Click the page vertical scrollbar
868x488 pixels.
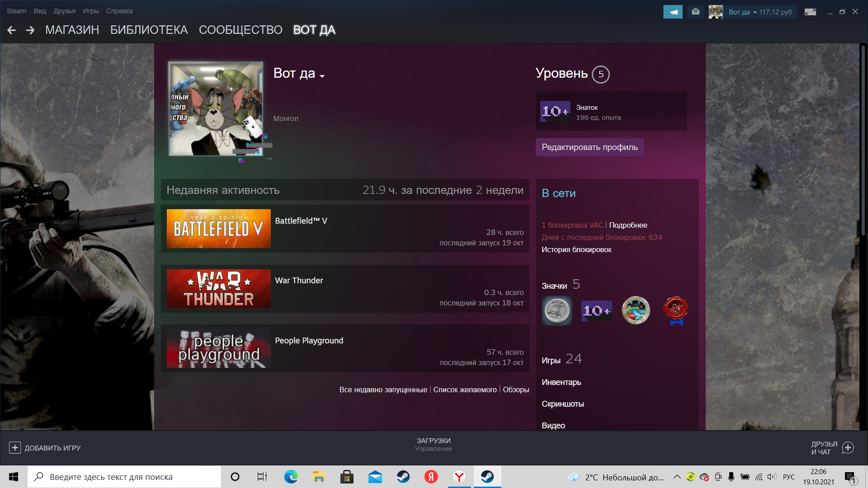coord(863,140)
